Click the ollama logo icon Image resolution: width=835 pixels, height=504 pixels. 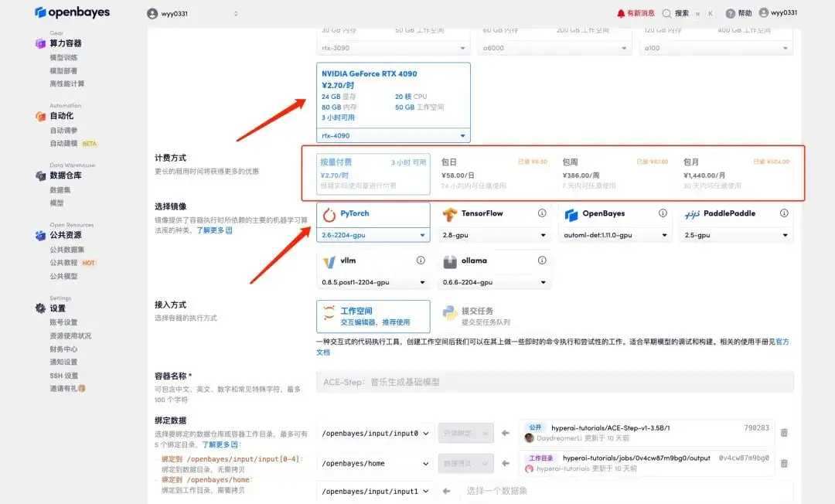(x=450, y=261)
